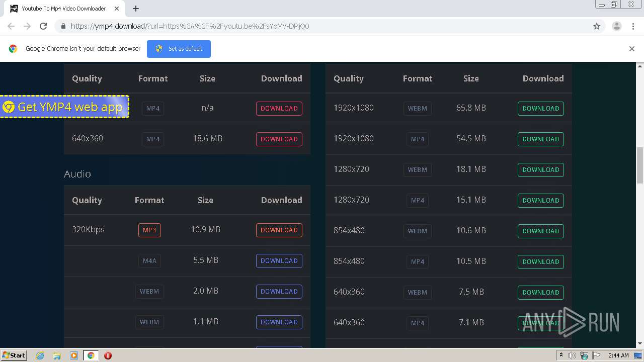
Task: Click system clock 2:44 AM
Action: [x=618, y=355]
